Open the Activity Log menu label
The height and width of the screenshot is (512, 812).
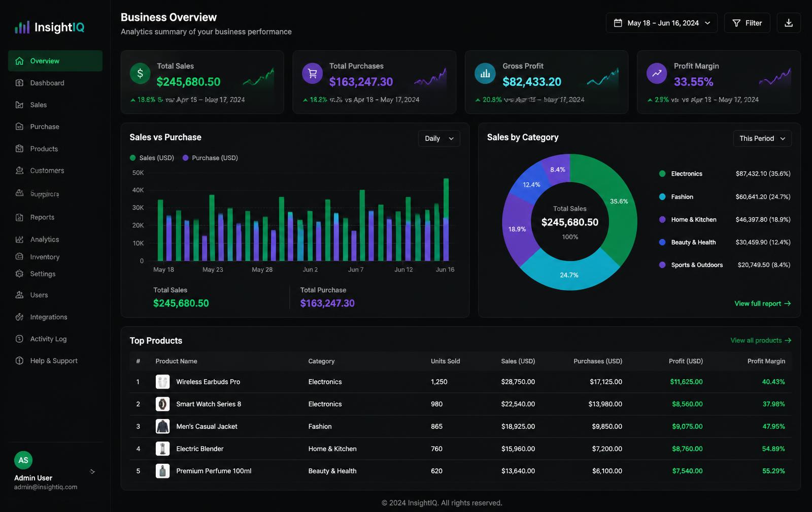point(48,339)
